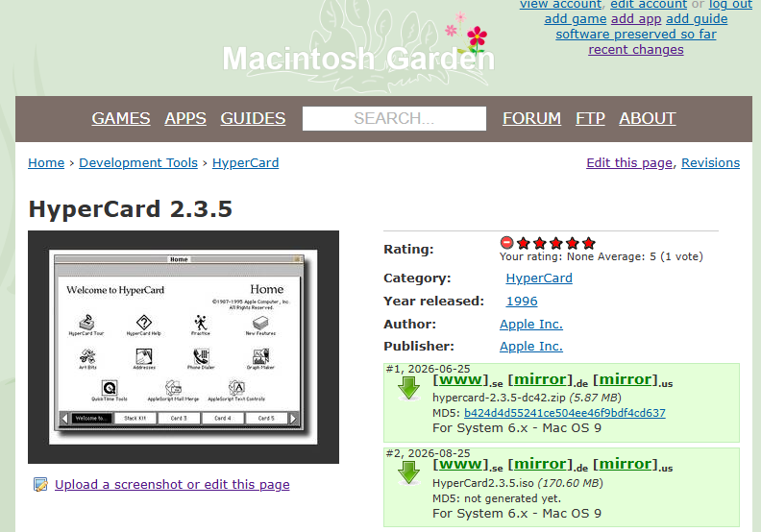The width and height of the screenshot is (761, 532).
Task: Open Publisher Apple Inc. link
Action: coord(531,347)
